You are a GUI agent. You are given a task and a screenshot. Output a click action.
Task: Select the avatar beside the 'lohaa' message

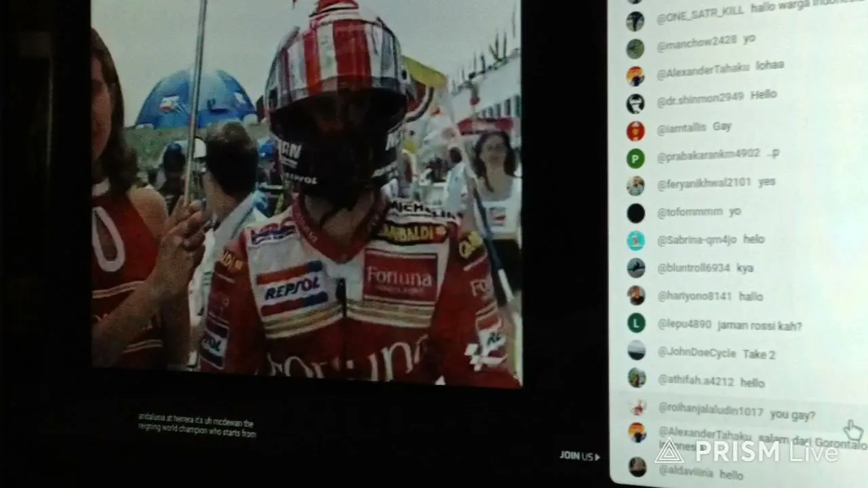(x=635, y=76)
